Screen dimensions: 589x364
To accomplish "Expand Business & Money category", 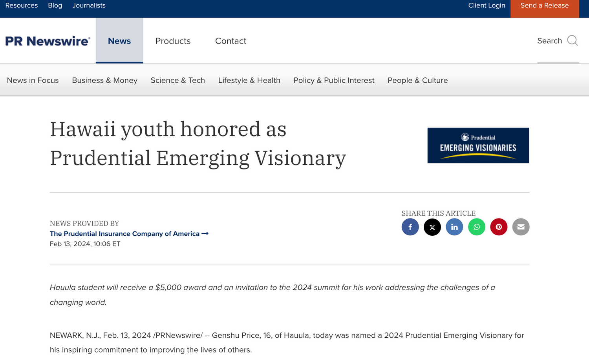I will pyautogui.click(x=104, y=80).
